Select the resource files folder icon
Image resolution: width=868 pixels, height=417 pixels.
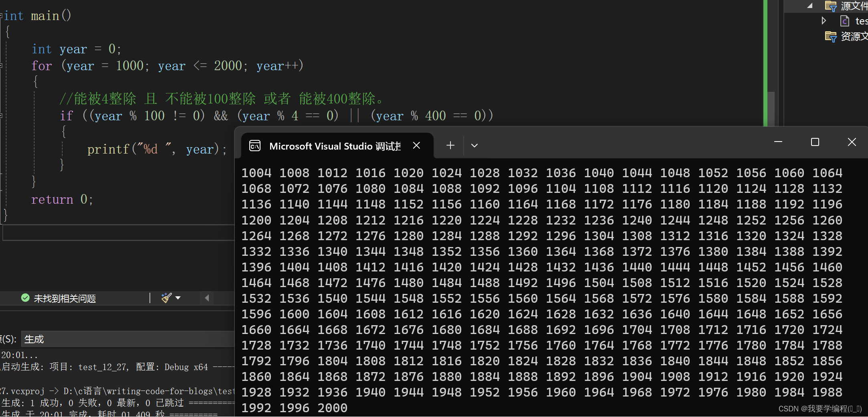(x=831, y=36)
